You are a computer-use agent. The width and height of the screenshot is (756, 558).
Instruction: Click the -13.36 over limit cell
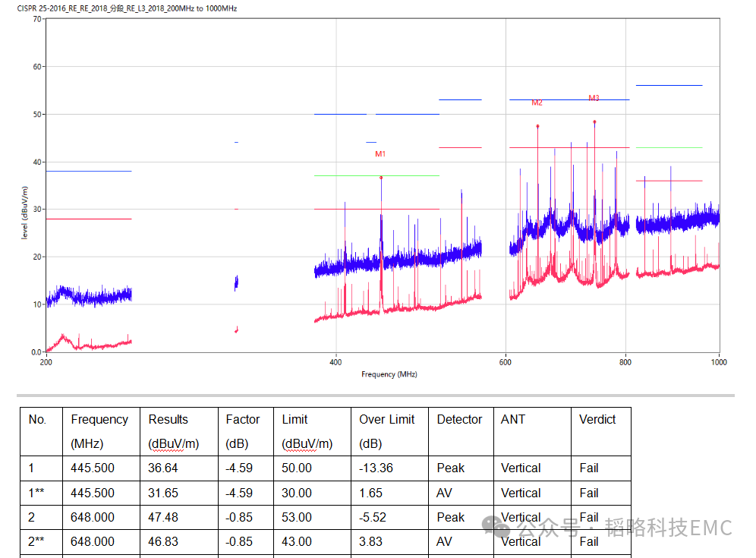click(x=376, y=468)
